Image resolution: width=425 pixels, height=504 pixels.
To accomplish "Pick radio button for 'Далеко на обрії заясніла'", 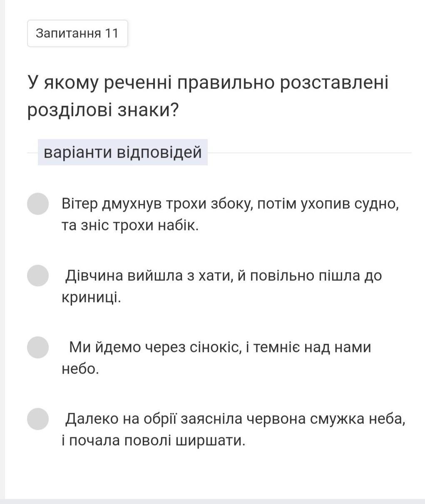I will (x=38, y=419).
